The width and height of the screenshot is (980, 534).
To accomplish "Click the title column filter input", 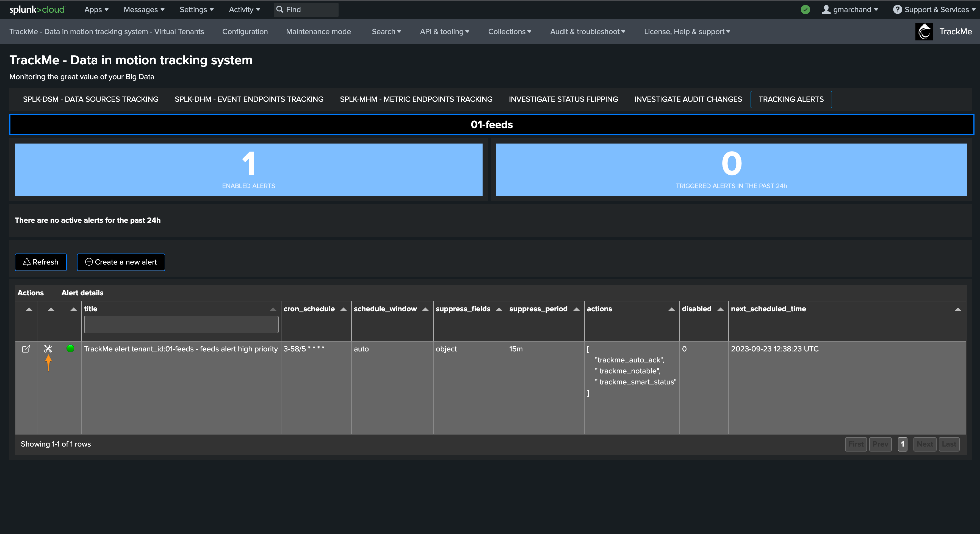I will [181, 325].
